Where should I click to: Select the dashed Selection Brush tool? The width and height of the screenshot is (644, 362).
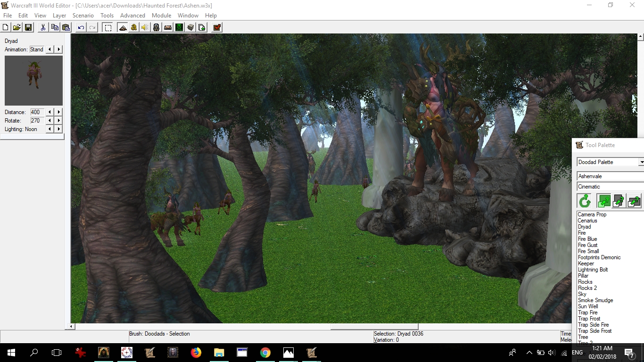[108, 27]
